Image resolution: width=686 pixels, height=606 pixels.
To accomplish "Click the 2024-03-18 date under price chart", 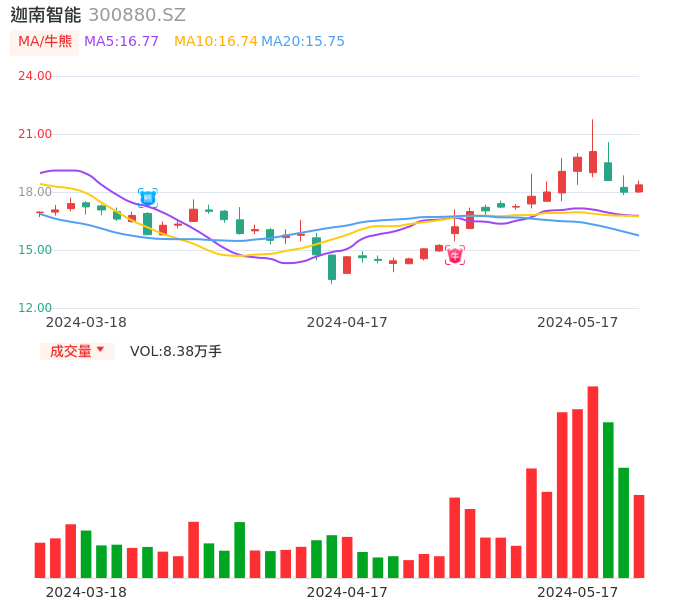I will coord(86,322).
